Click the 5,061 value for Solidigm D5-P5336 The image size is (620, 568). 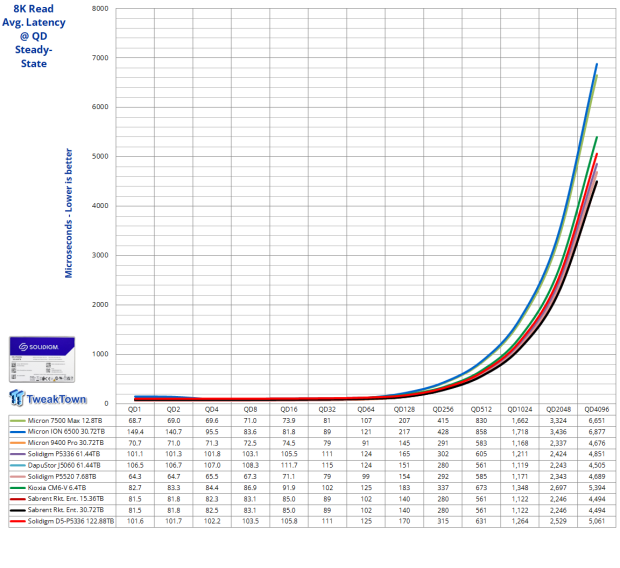click(597, 521)
